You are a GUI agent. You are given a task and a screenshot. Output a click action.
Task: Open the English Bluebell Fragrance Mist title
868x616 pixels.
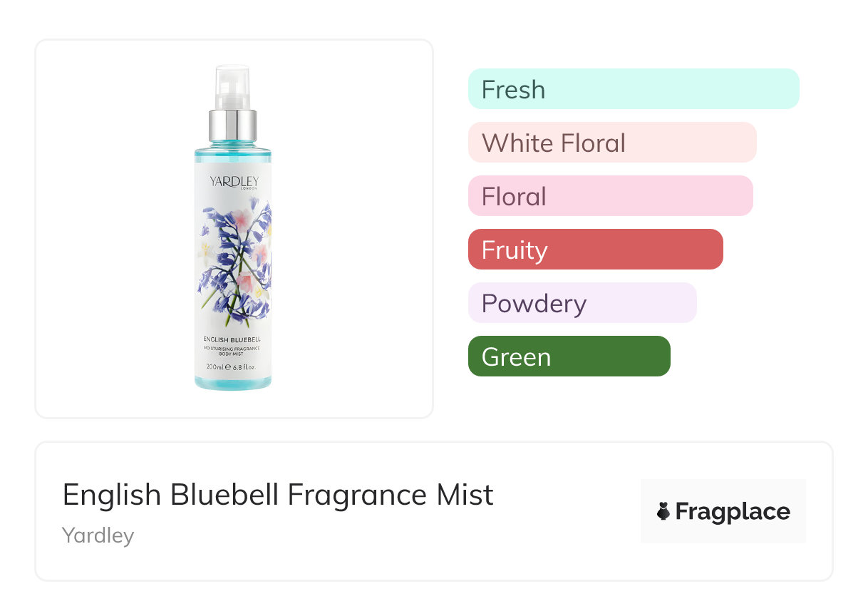pyautogui.click(x=278, y=495)
